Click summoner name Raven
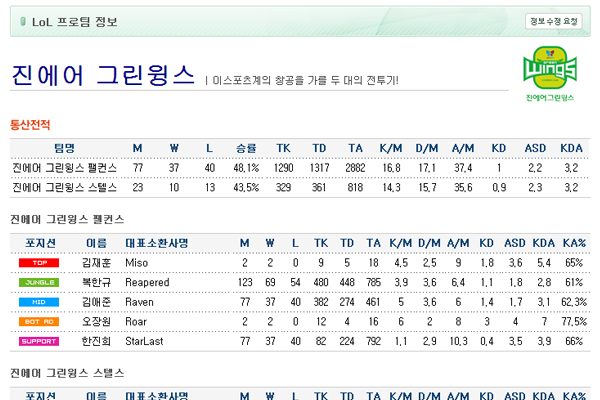This screenshot has width=600, height=400. pyautogui.click(x=139, y=302)
